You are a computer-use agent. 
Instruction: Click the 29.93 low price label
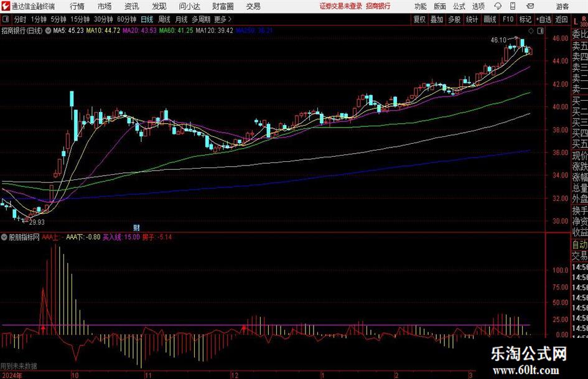point(37,222)
